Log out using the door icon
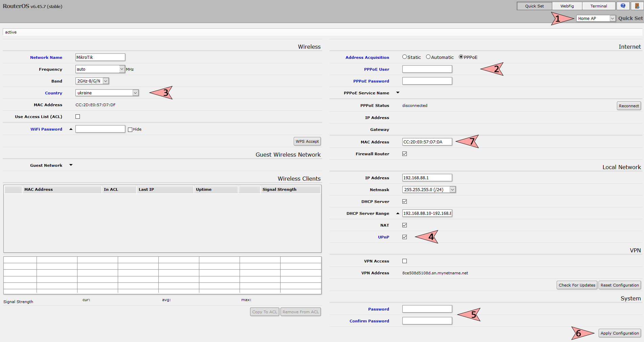Image resolution: width=644 pixels, height=342 pixels. click(x=638, y=6)
